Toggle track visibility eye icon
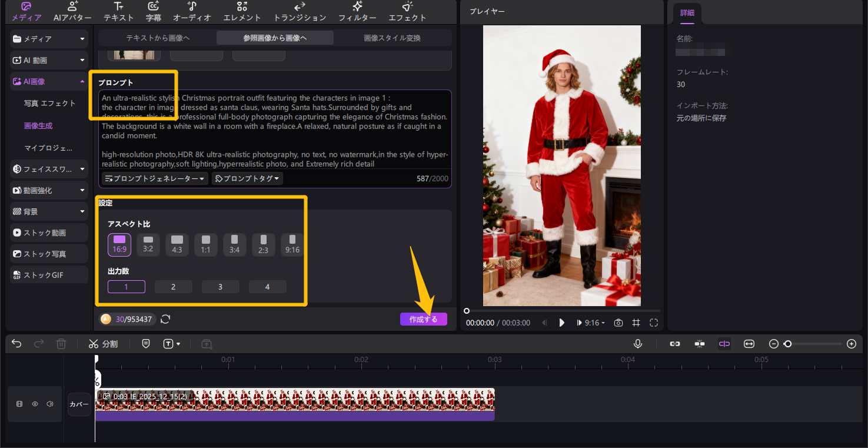868x448 pixels. (35, 404)
